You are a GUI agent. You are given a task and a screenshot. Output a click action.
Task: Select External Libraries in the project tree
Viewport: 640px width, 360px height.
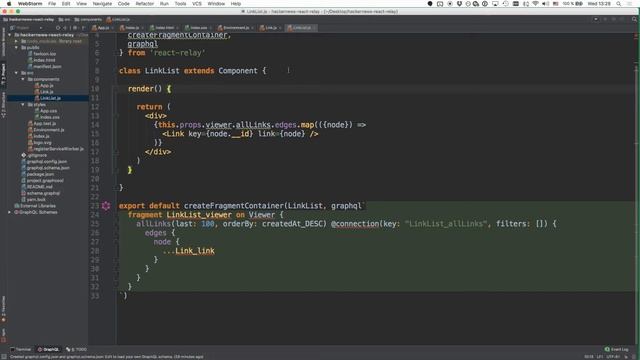38,206
